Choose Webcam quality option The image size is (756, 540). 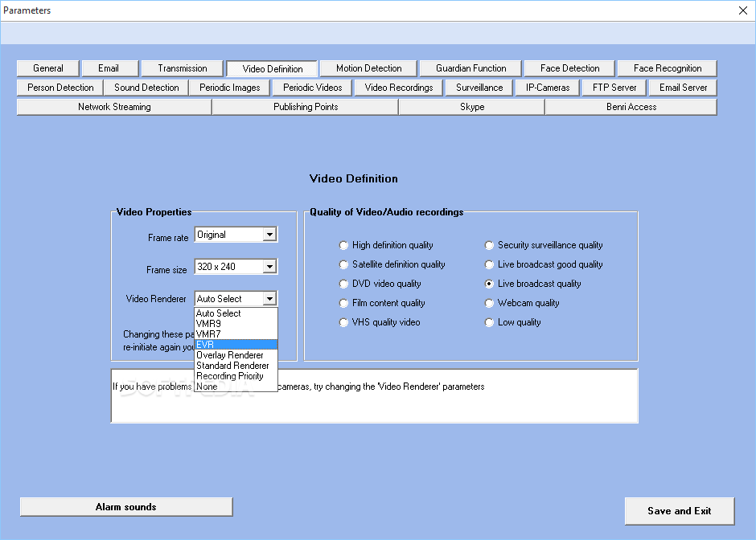(489, 303)
